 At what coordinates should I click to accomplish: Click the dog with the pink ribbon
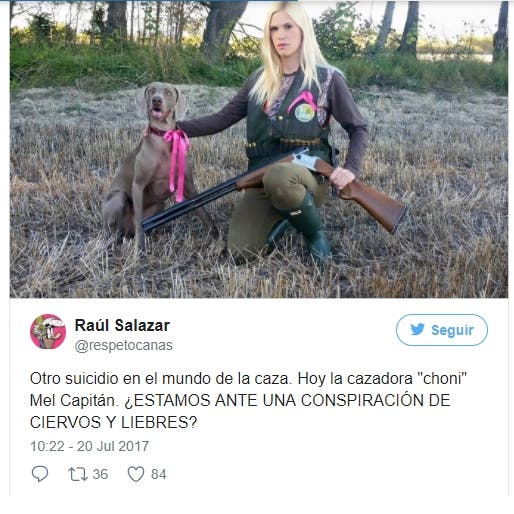pos(149,163)
